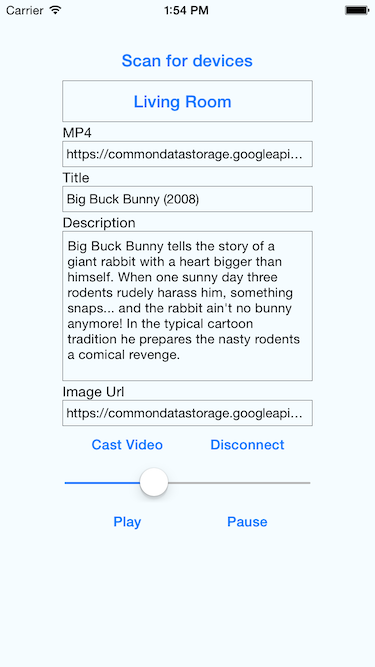Click the Description label text
375x667 pixels.
(x=99, y=223)
